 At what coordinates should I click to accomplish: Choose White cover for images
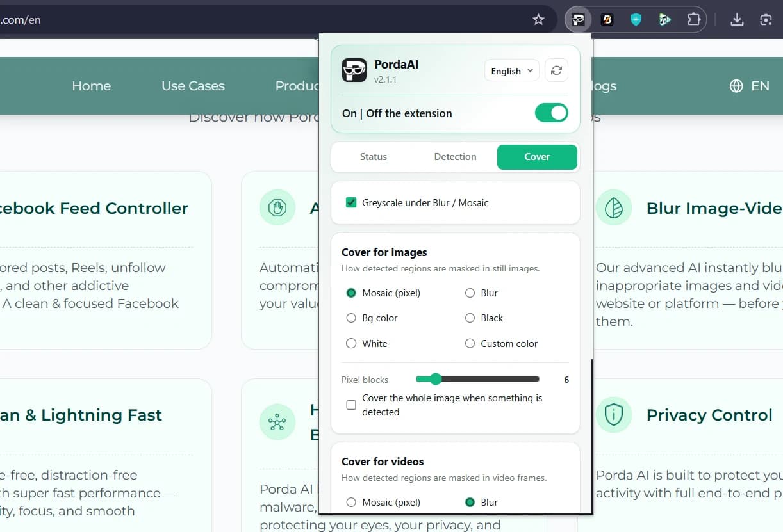351,344
